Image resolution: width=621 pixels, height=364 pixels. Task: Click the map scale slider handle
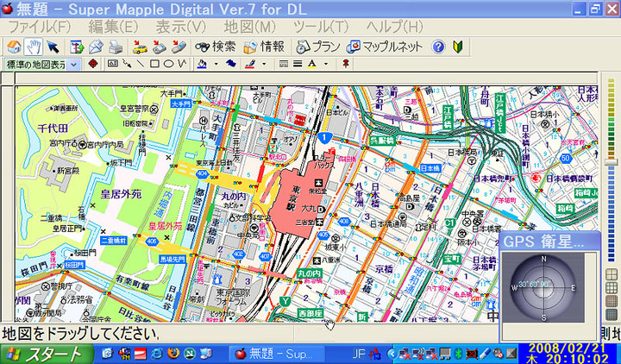(x=612, y=162)
